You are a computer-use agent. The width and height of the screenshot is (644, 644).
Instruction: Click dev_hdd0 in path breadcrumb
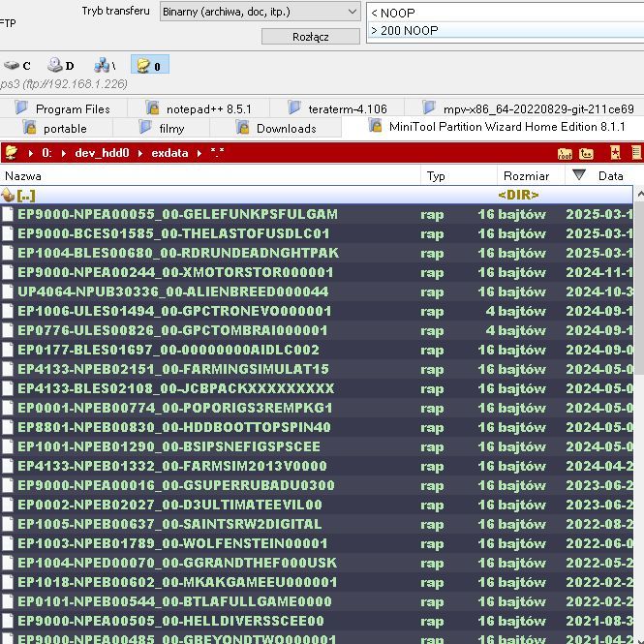[x=102, y=153]
